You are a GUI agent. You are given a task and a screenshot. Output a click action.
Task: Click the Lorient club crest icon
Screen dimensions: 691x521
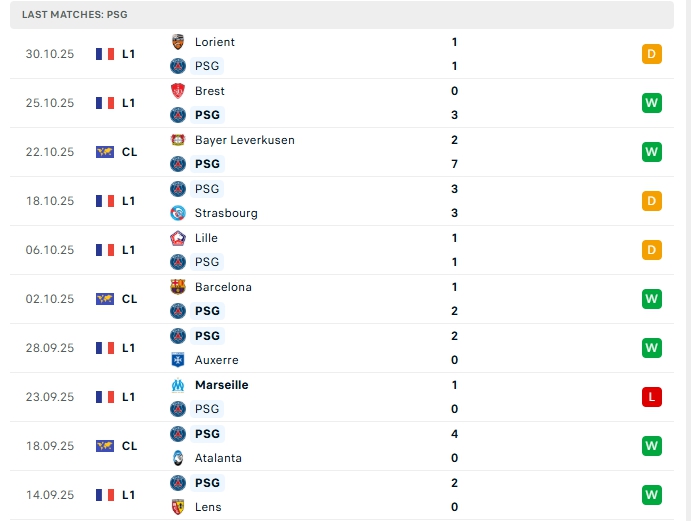pos(178,42)
